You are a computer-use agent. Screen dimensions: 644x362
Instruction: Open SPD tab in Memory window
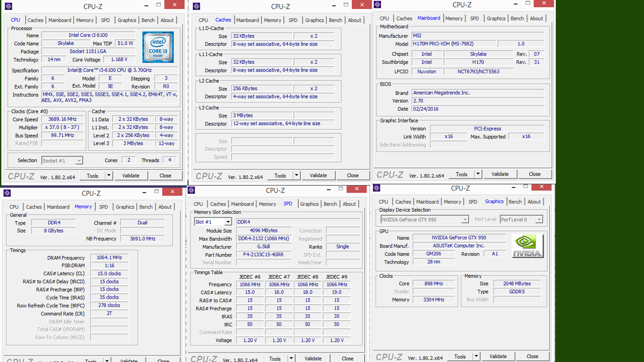104,207
